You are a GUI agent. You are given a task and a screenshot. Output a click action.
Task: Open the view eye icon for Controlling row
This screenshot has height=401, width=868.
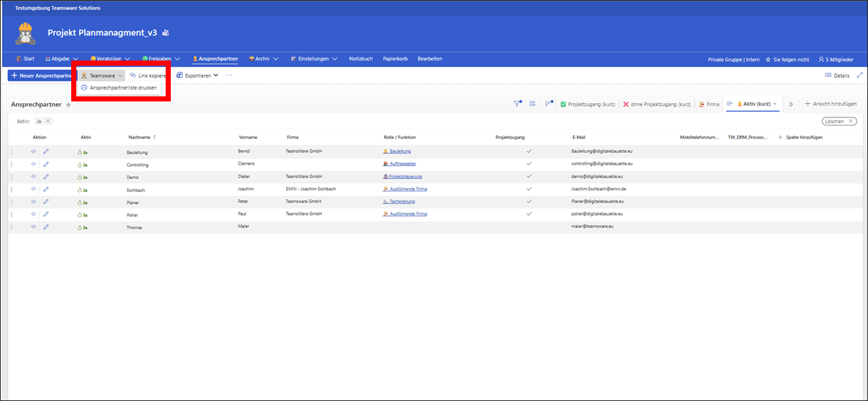point(33,164)
